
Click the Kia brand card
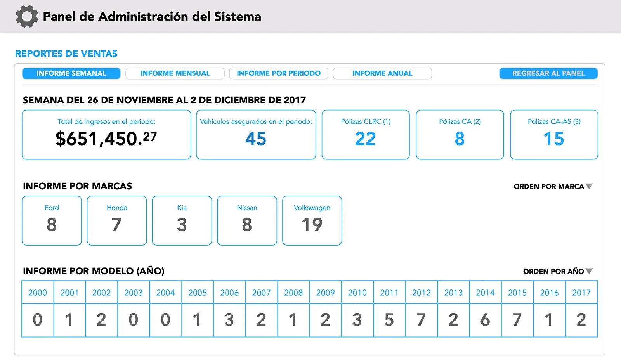[x=182, y=220]
